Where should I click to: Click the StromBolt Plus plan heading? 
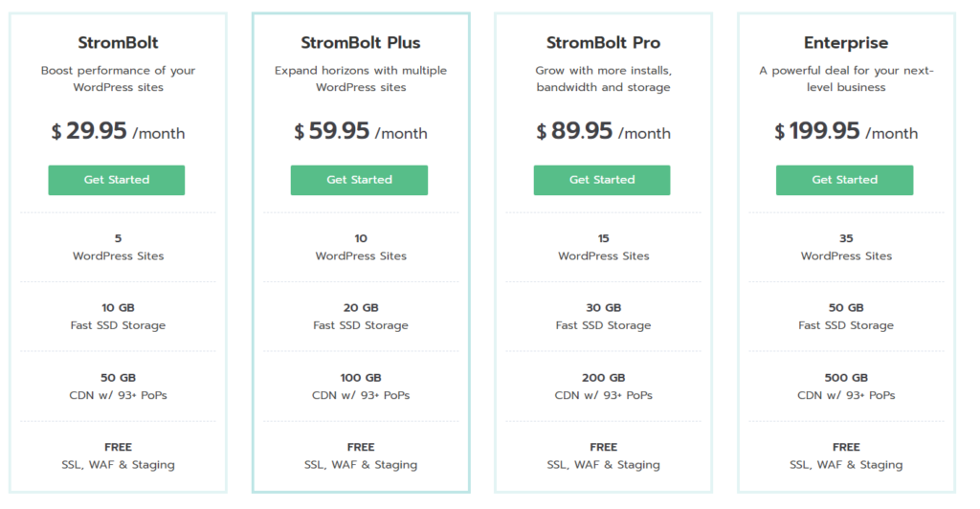[361, 43]
